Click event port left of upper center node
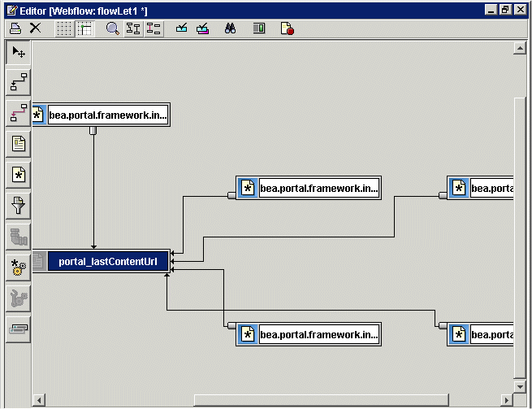 click(x=231, y=196)
